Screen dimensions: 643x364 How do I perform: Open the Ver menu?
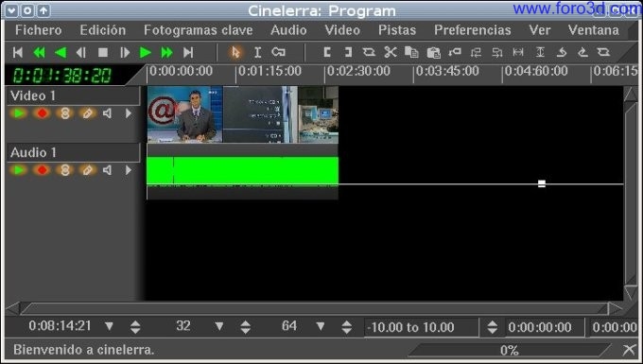[x=540, y=30]
